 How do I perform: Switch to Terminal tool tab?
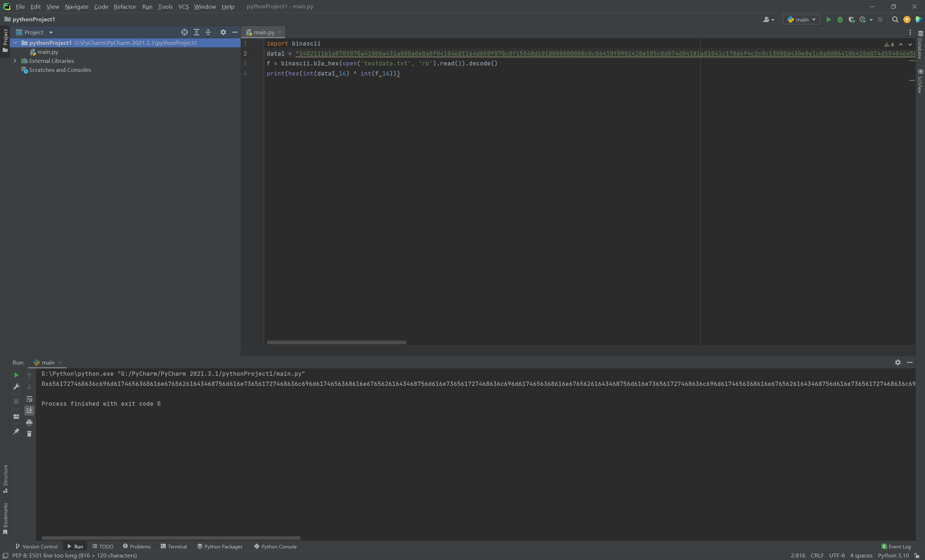[173, 547]
